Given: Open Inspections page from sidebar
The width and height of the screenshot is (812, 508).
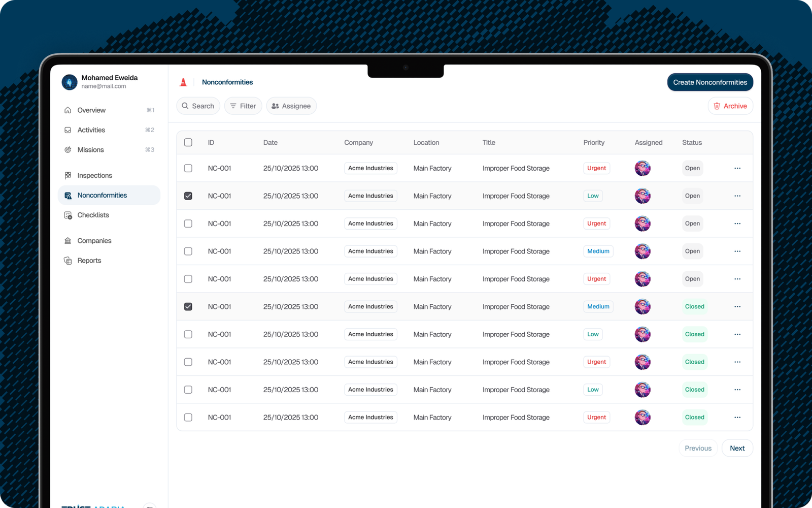Looking at the screenshot, I should tap(109, 175).
